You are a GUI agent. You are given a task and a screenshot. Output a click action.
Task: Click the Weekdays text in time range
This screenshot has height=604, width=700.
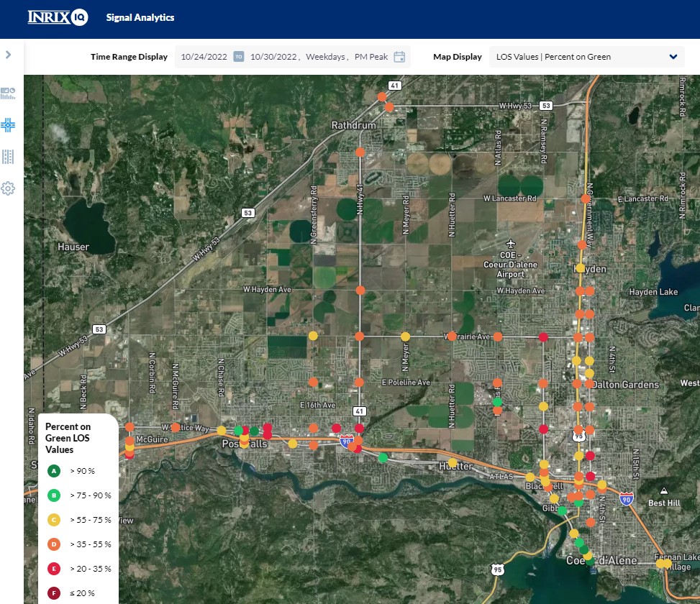coord(325,57)
